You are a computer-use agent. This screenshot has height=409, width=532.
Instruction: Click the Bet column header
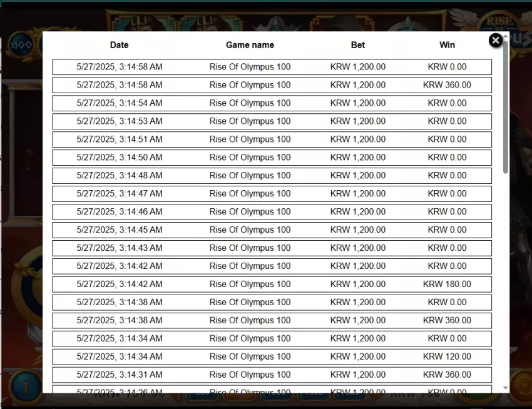coord(357,45)
